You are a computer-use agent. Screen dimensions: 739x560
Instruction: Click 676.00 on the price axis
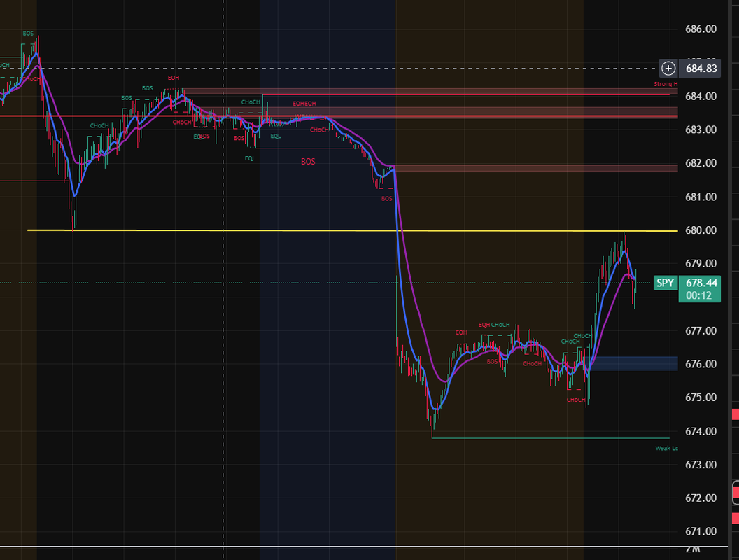[x=701, y=365]
